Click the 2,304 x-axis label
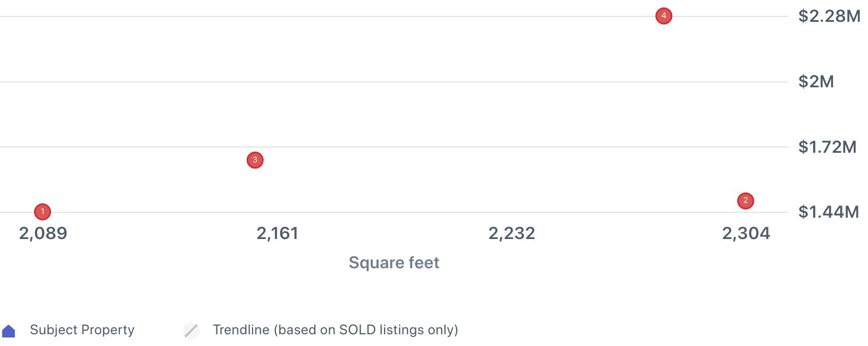868x346 pixels. 746,233
